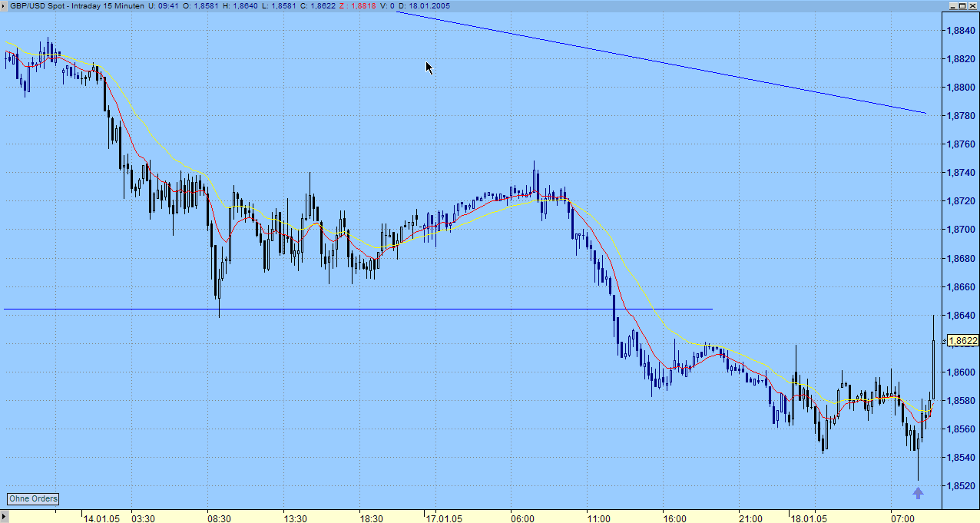Minimize the GBP/USD chart window

point(952,5)
